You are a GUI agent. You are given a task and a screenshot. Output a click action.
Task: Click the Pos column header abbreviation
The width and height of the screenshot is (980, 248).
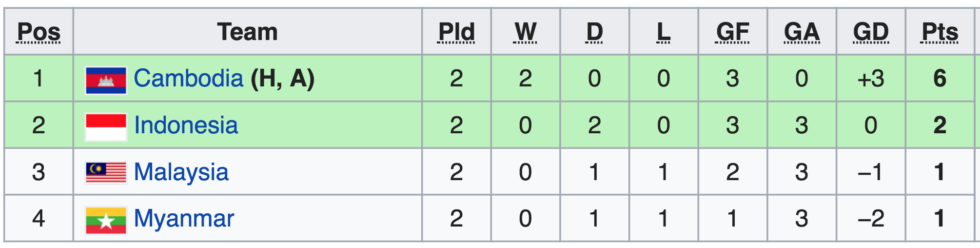point(39,32)
